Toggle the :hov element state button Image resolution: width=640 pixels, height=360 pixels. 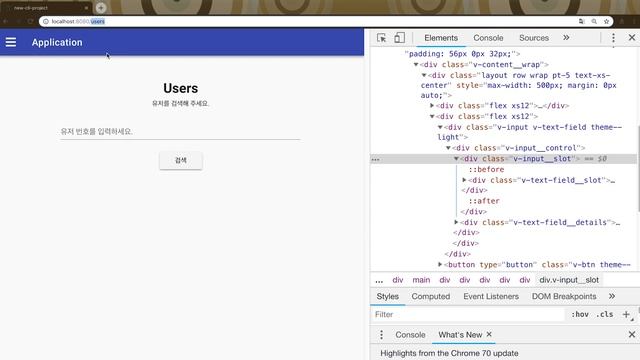(x=580, y=314)
